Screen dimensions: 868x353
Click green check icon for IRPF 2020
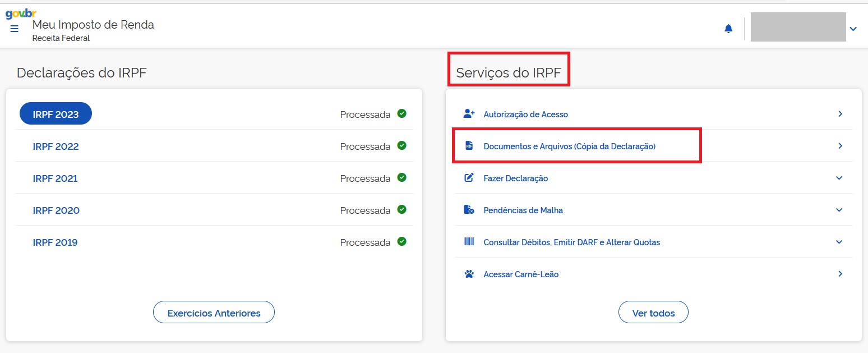click(401, 209)
